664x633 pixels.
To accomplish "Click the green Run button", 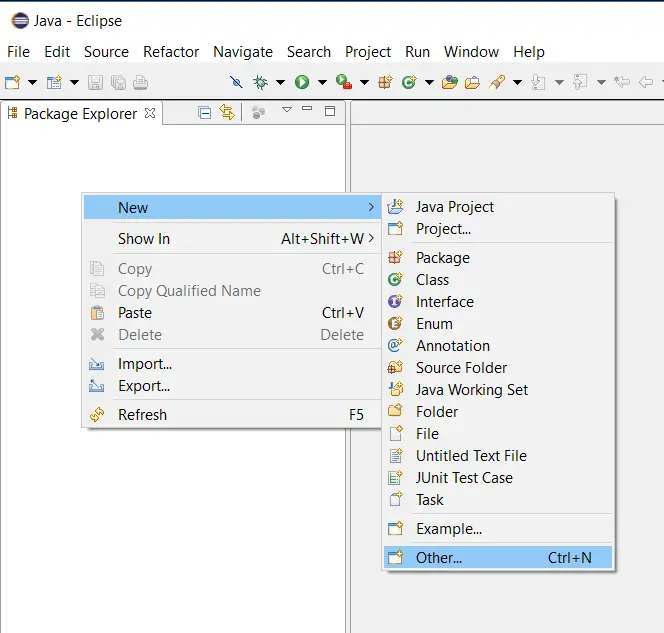I will [302, 82].
